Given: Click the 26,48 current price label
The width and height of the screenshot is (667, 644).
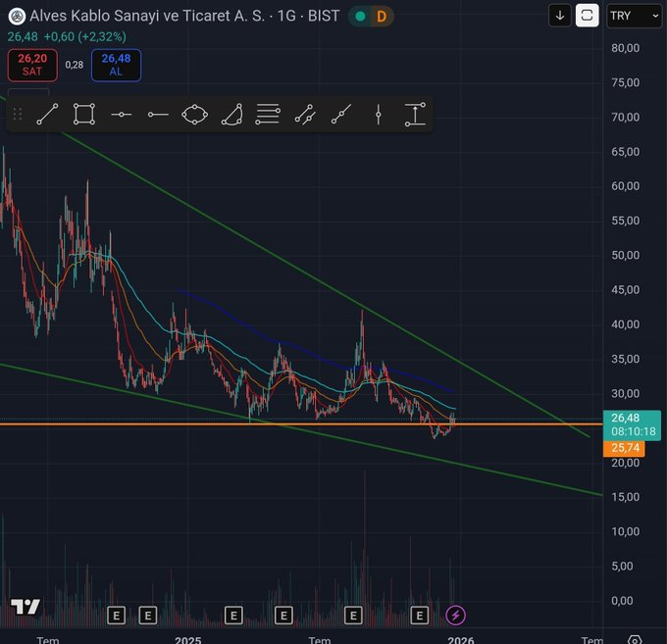Looking at the screenshot, I should (x=632, y=425).
